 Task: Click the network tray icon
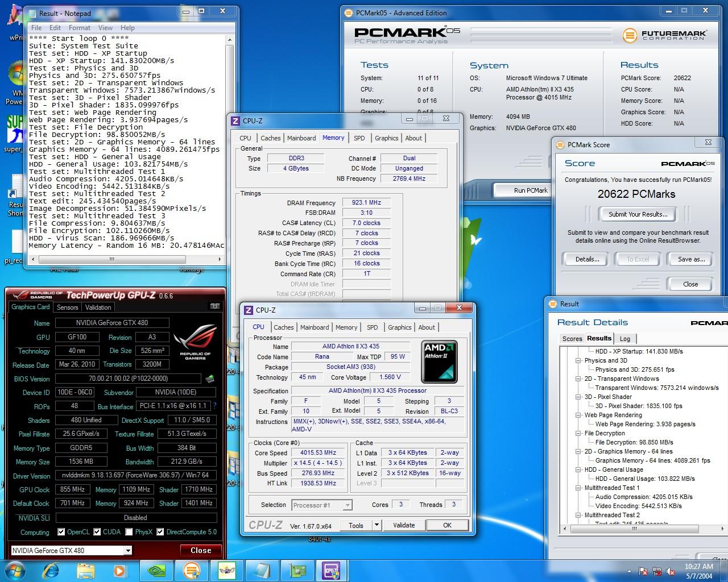657,571
